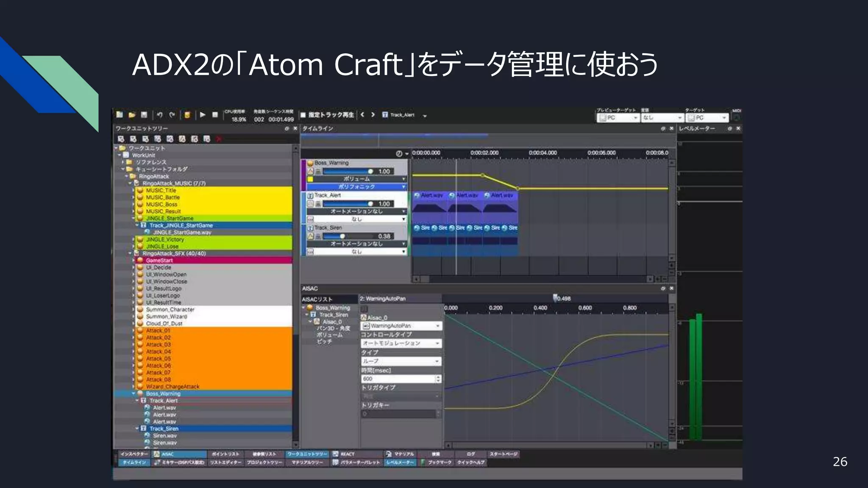
Task: Click the AISAC icon on Track_Siren track
Action: (310, 236)
